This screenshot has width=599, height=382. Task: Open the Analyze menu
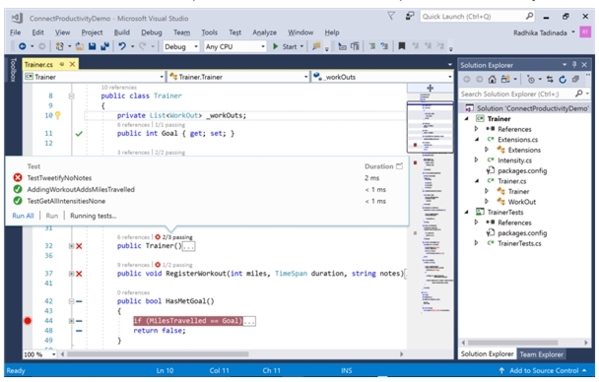click(264, 32)
